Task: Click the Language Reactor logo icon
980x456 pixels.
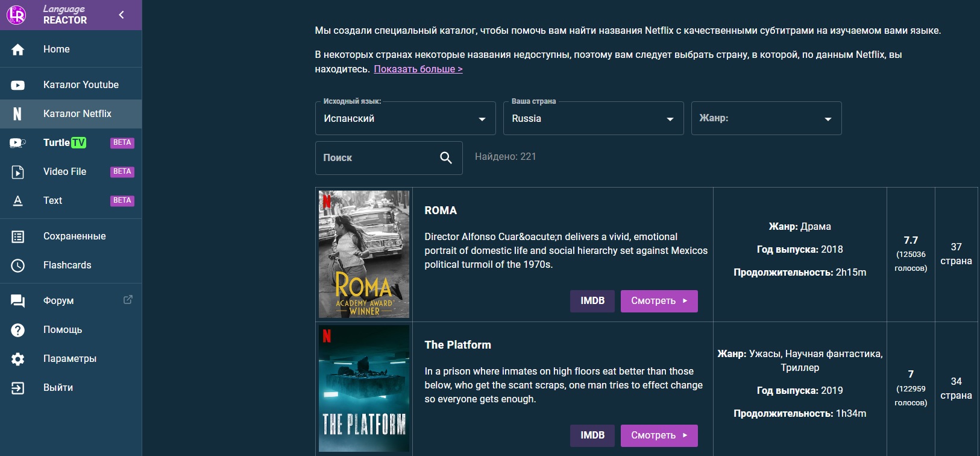Action: coord(16,14)
